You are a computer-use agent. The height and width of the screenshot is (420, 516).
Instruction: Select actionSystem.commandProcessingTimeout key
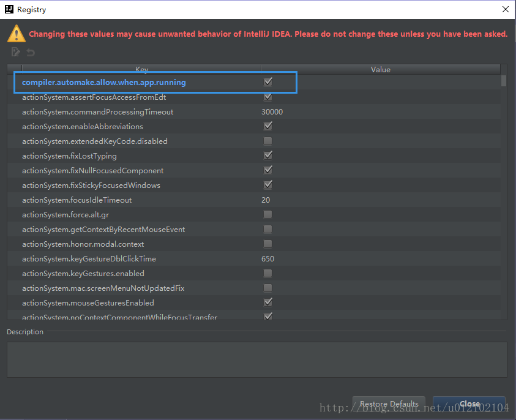pos(98,112)
